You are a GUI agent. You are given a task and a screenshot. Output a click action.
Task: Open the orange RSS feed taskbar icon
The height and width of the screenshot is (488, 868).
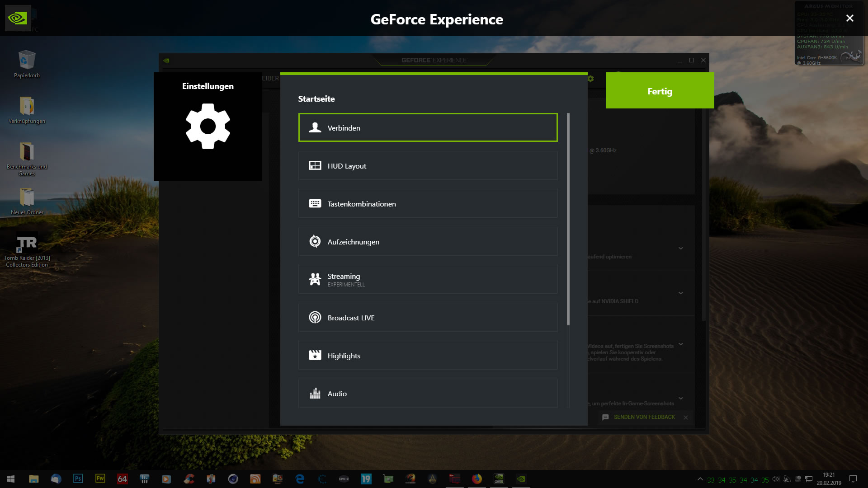255,479
